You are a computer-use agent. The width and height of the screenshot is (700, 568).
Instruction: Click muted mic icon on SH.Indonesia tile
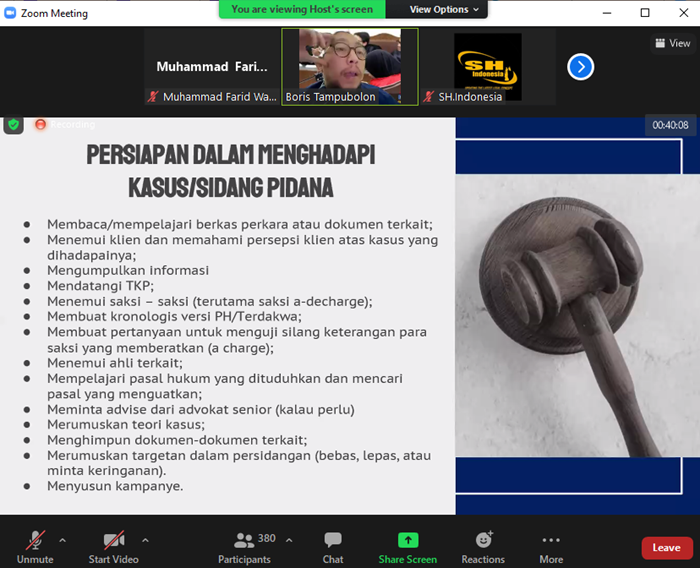pyautogui.click(x=429, y=96)
